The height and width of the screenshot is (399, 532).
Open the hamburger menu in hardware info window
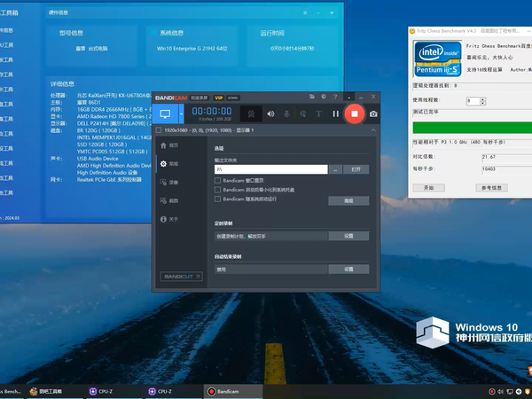tap(305, 13)
